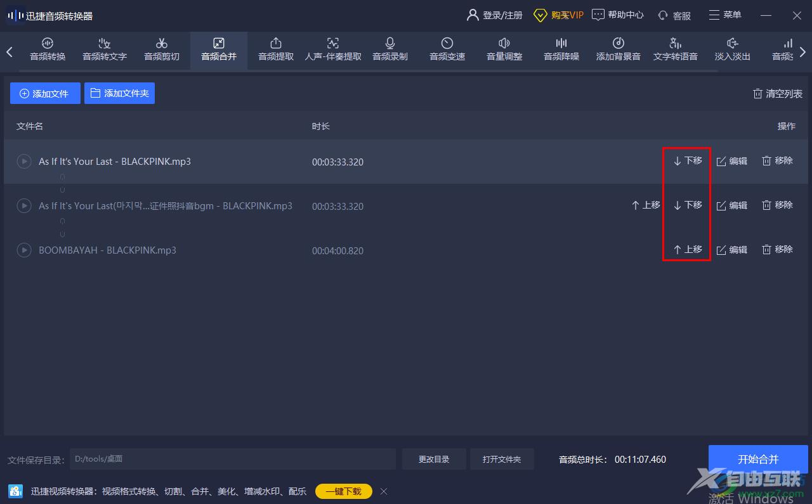This screenshot has height=504, width=812.
Task: Click the save directory path field
Action: [x=232, y=459]
